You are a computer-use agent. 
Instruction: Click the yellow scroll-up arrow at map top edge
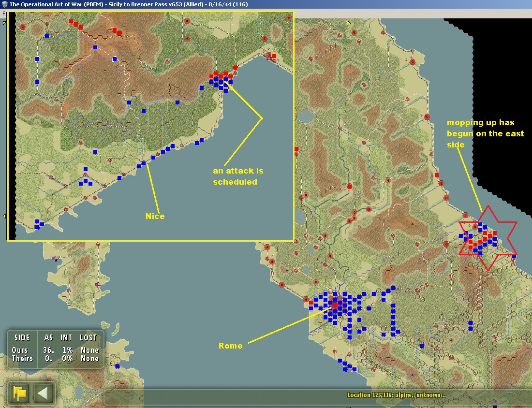point(348,22)
